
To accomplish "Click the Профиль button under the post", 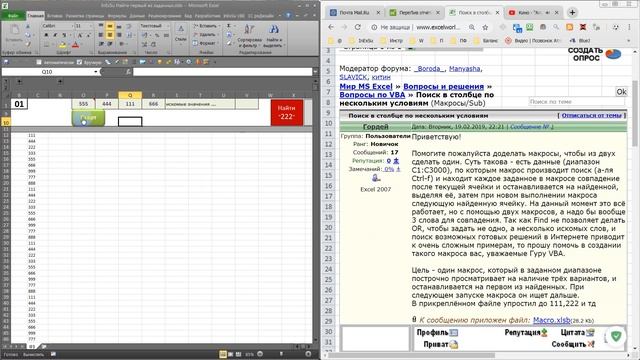I will [x=437, y=333].
